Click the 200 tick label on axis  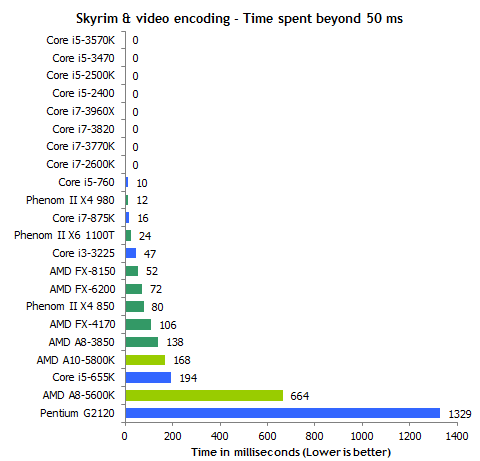(x=173, y=436)
